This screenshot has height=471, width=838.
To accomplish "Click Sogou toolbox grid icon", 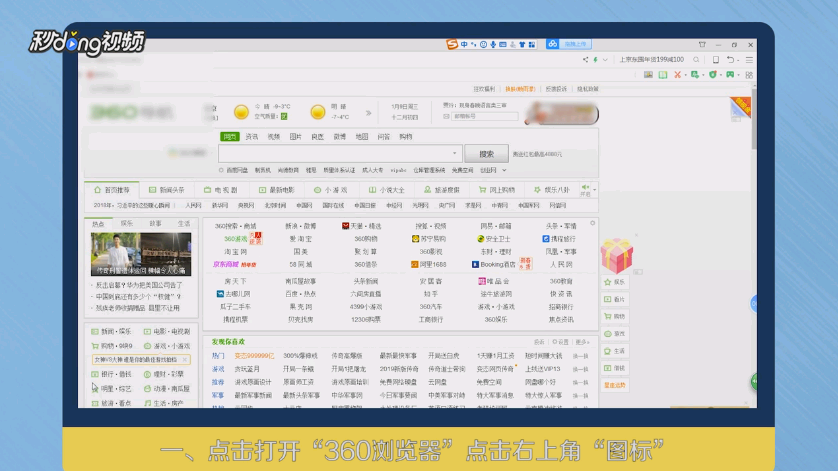I will [x=532, y=45].
